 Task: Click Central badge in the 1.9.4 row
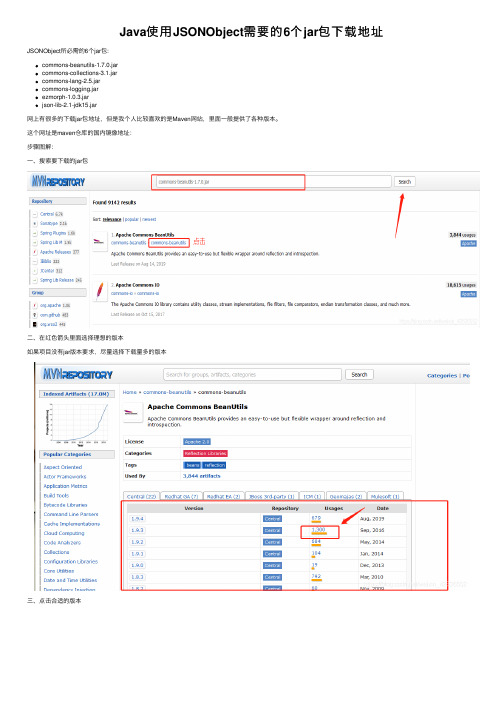pos(272,519)
